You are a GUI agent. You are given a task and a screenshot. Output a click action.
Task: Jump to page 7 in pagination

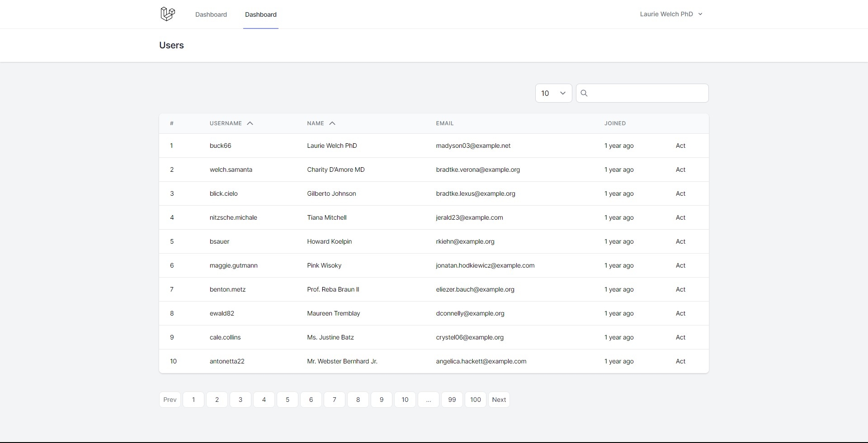pos(335,400)
